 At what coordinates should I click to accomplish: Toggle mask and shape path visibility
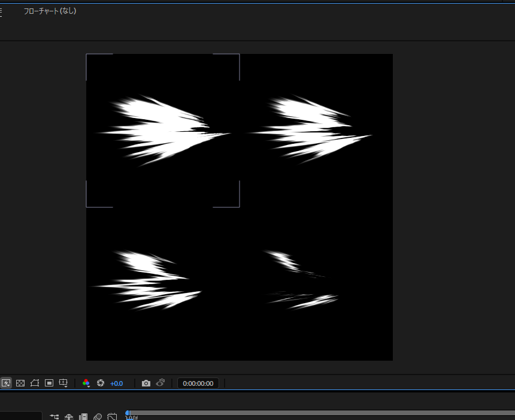pyautogui.click(x=35, y=383)
